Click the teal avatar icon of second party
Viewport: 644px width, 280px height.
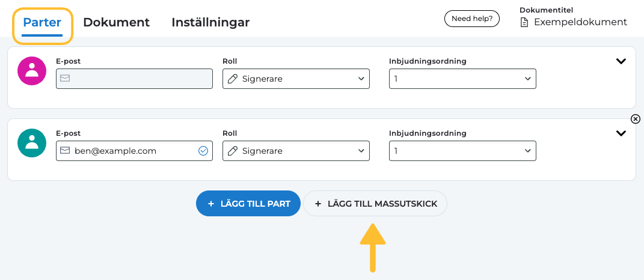click(32, 143)
